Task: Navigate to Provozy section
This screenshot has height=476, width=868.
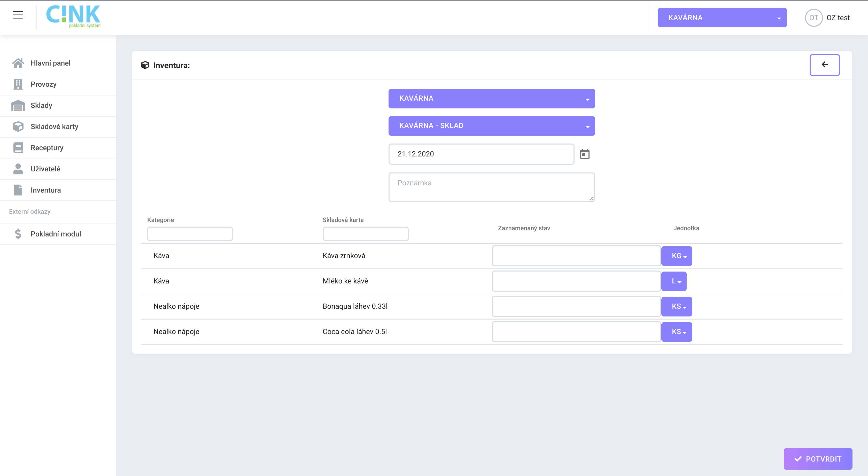Action: coord(58,84)
